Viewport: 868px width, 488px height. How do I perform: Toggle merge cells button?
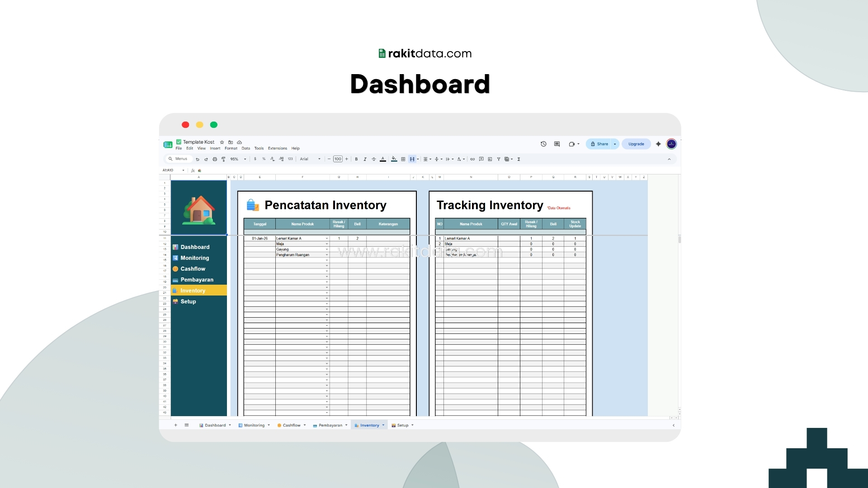point(412,159)
